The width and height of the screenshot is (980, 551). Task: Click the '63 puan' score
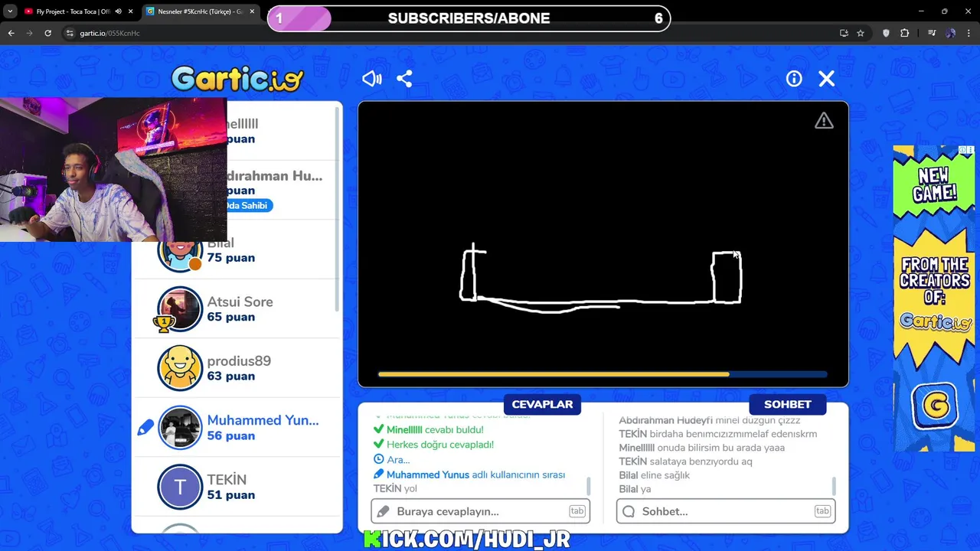click(230, 376)
